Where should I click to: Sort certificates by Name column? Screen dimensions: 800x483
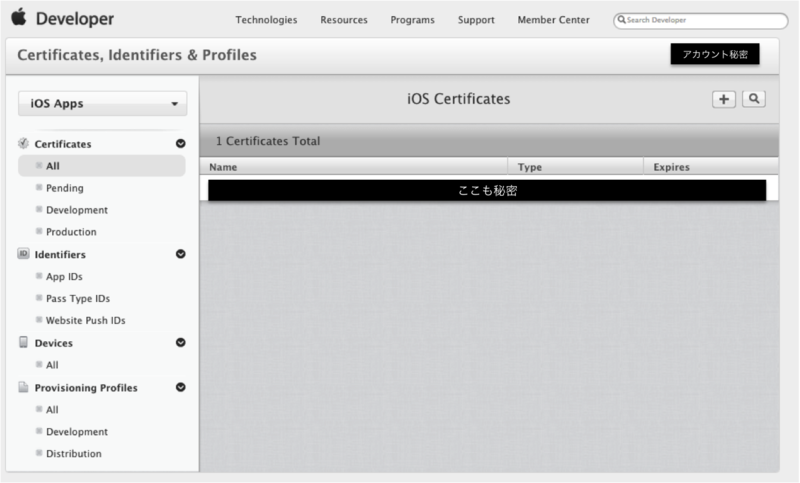[x=354, y=167]
